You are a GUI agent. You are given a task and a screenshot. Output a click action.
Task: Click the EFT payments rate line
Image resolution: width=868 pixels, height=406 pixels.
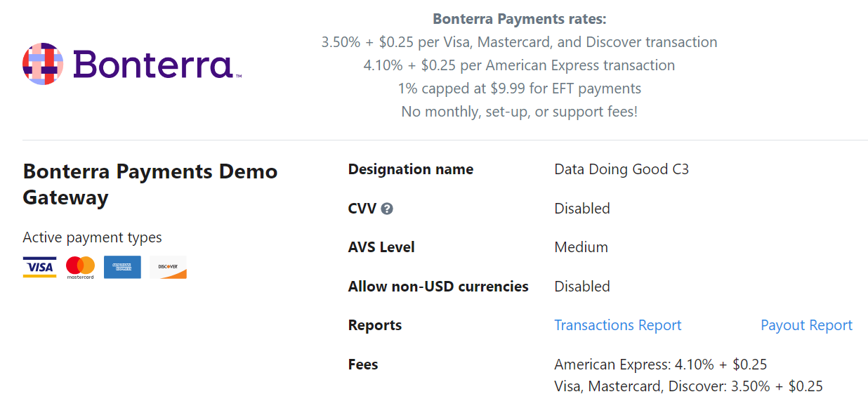520,88
